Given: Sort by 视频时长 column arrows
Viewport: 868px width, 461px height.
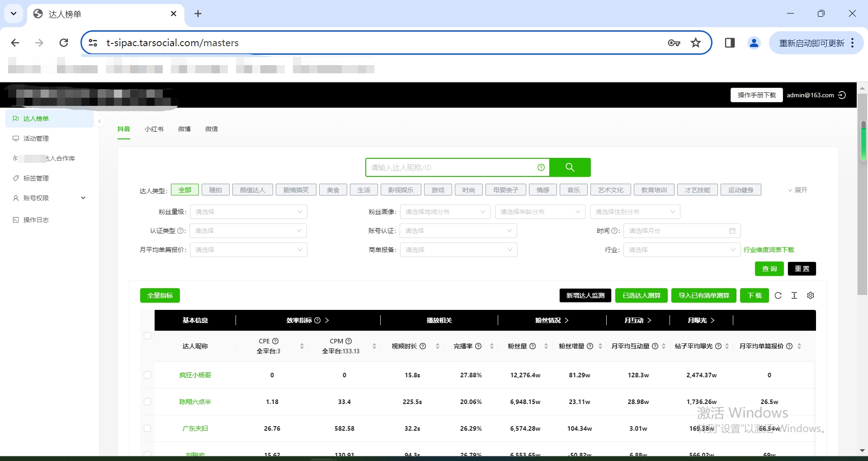Looking at the screenshot, I should (x=438, y=346).
